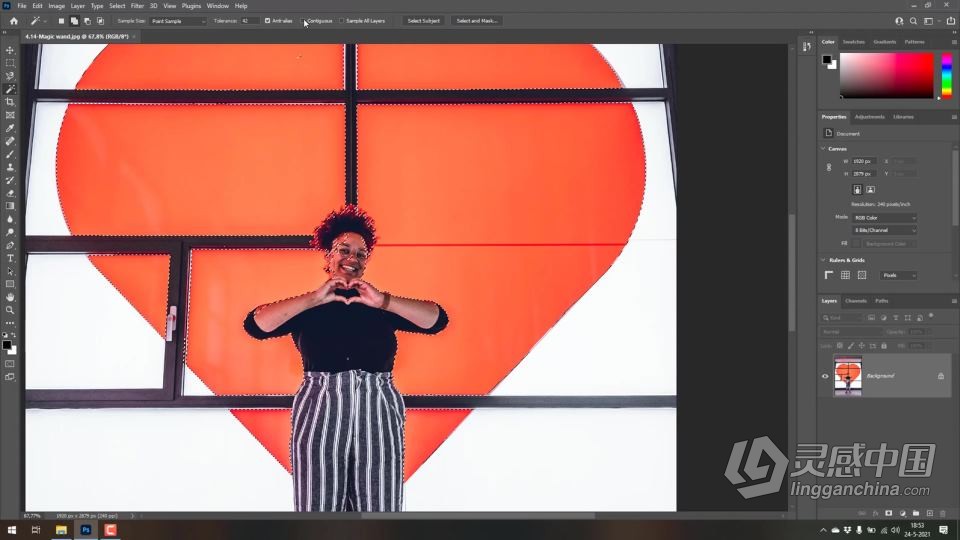Open the Select menu
The height and width of the screenshot is (540, 960).
pos(117,6)
